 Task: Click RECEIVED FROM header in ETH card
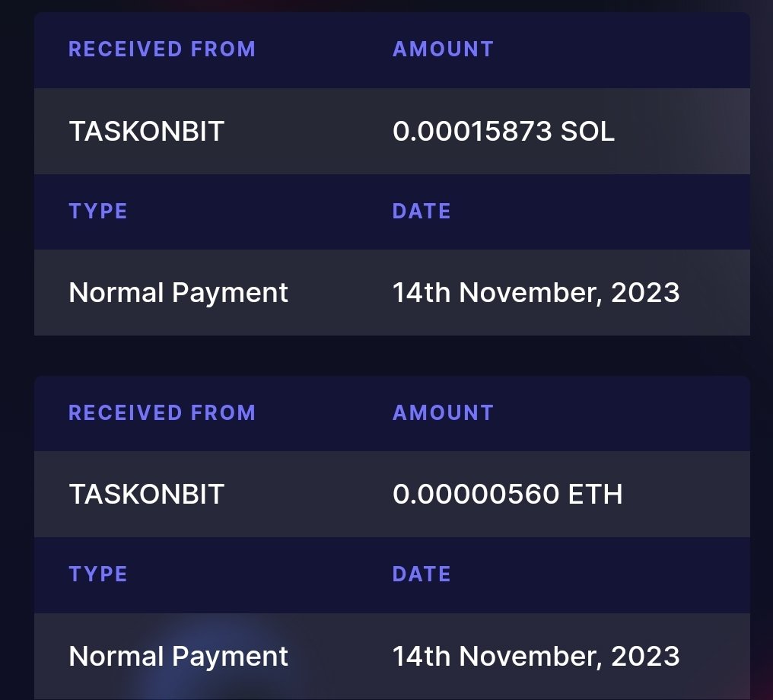click(x=162, y=412)
